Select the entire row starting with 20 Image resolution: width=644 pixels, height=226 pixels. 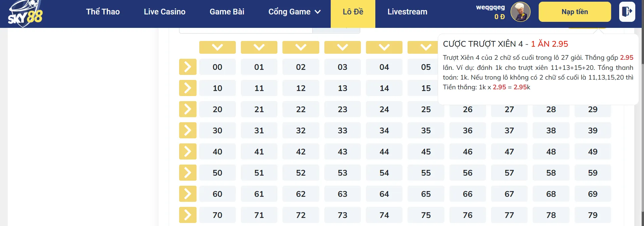(x=187, y=109)
